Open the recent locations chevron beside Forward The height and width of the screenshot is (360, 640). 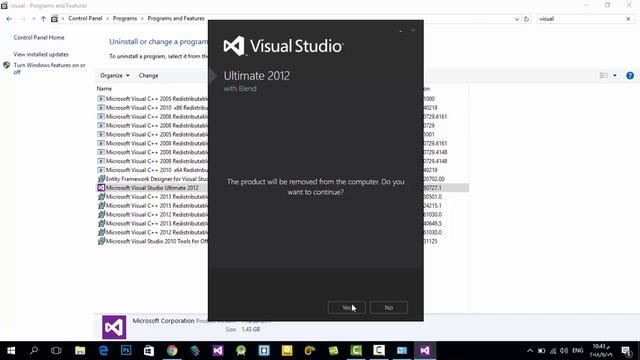33,19
